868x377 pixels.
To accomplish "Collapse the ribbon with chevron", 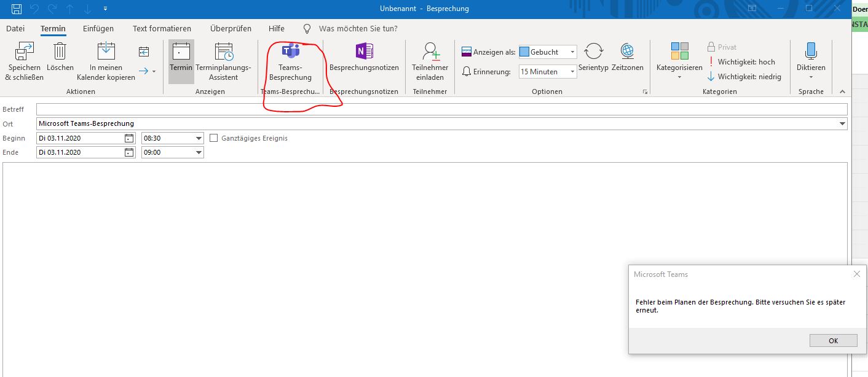I will pyautogui.click(x=842, y=91).
